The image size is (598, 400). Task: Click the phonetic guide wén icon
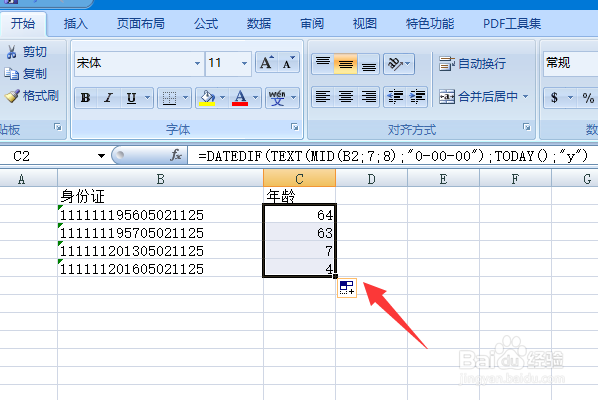pyautogui.click(x=277, y=98)
